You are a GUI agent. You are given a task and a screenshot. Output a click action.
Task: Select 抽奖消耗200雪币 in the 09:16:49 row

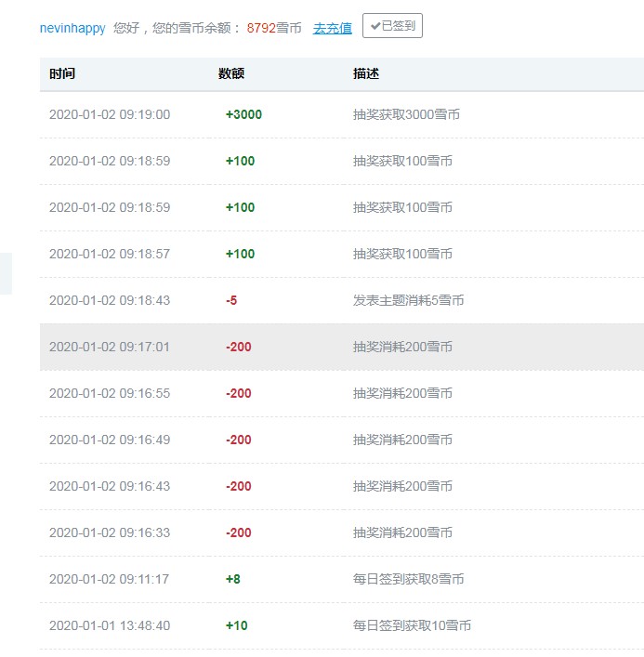click(402, 440)
